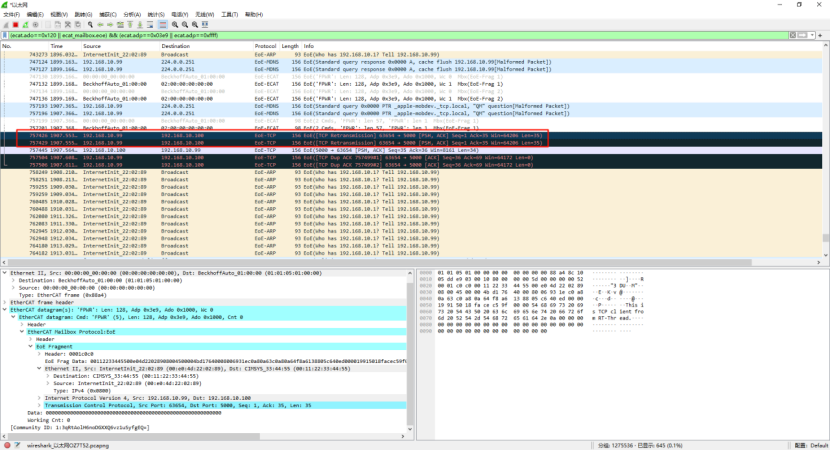Screen dimensions: 830x450
Task: Expand the Internet Protocol Version 4 node
Action: [x=39, y=398]
